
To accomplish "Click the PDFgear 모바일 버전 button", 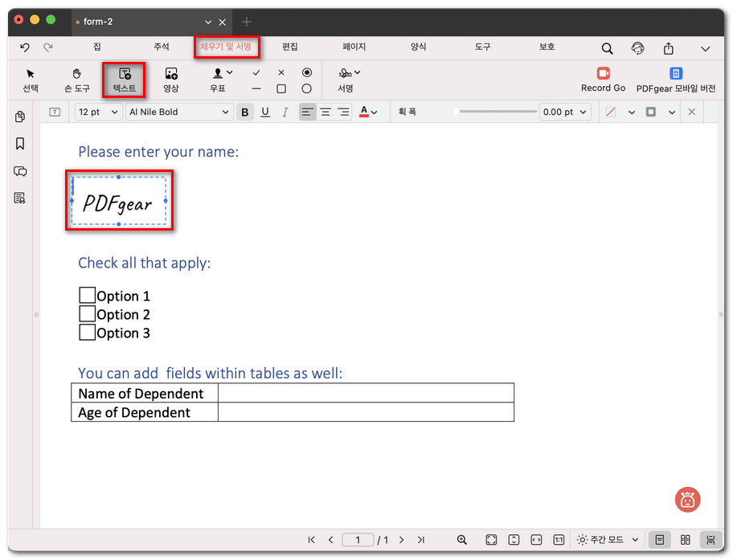I will 676,80.
